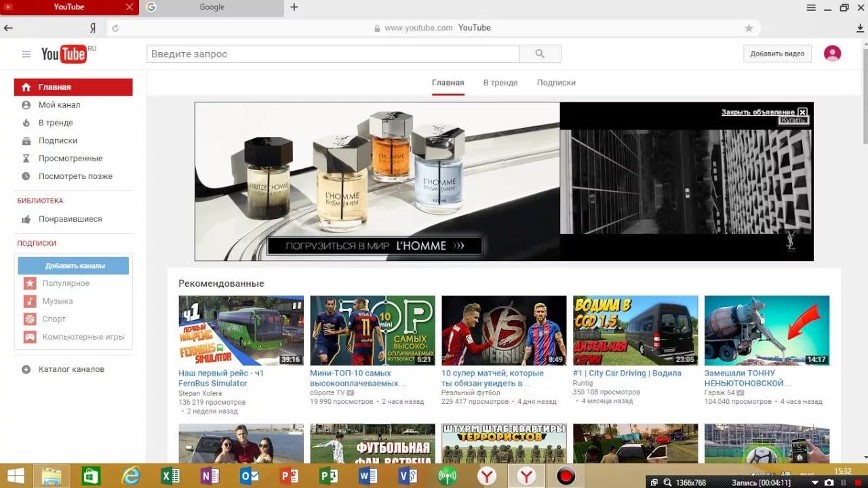Launch Word from the taskbar
This screenshot has width=868, height=488.
(x=368, y=476)
